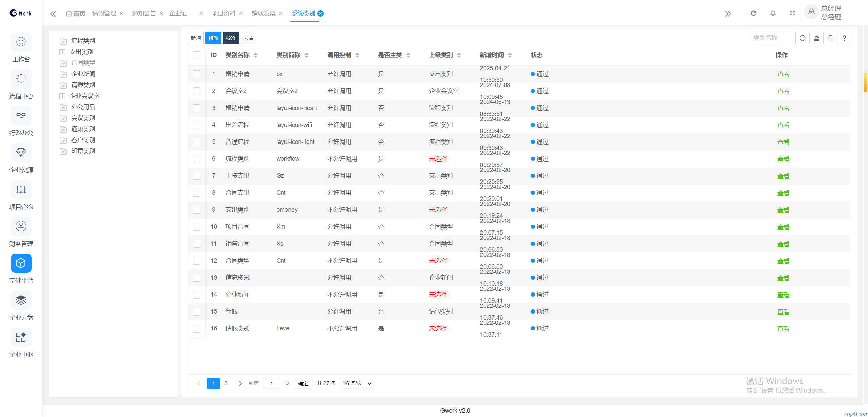
Task: Click the vertical scrollbar on the right edge
Action: 865,81
